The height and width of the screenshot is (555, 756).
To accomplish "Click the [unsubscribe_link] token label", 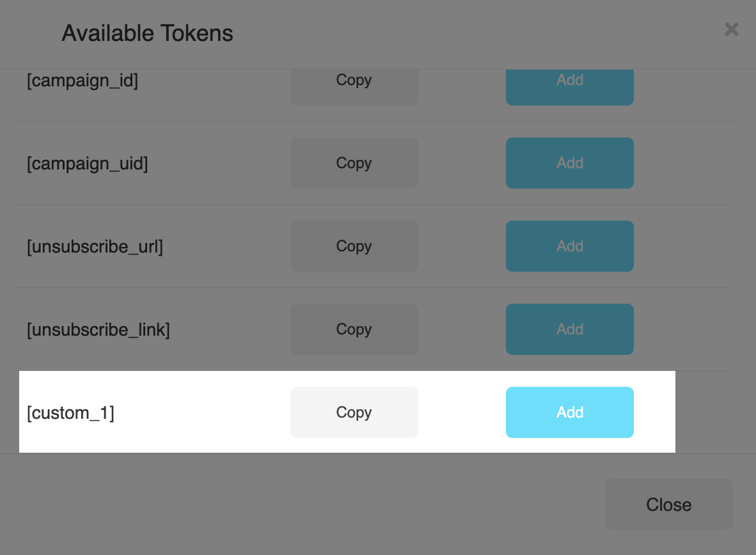I will pyautogui.click(x=98, y=330).
